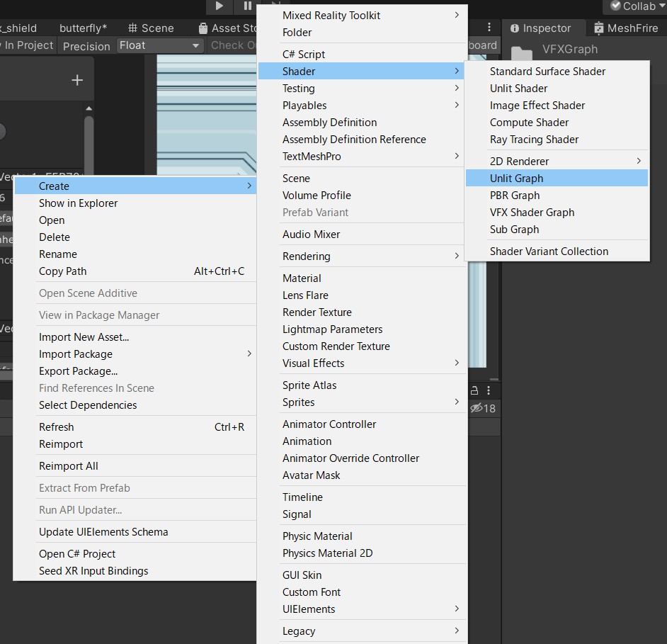
Task: Select Update UIElements Schema
Action: point(135,532)
